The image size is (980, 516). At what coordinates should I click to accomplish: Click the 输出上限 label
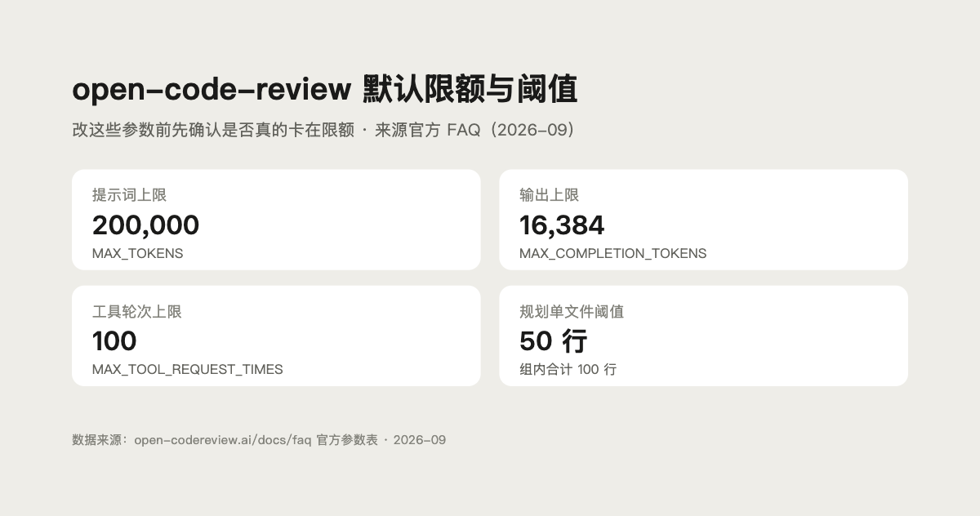coord(549,195)
